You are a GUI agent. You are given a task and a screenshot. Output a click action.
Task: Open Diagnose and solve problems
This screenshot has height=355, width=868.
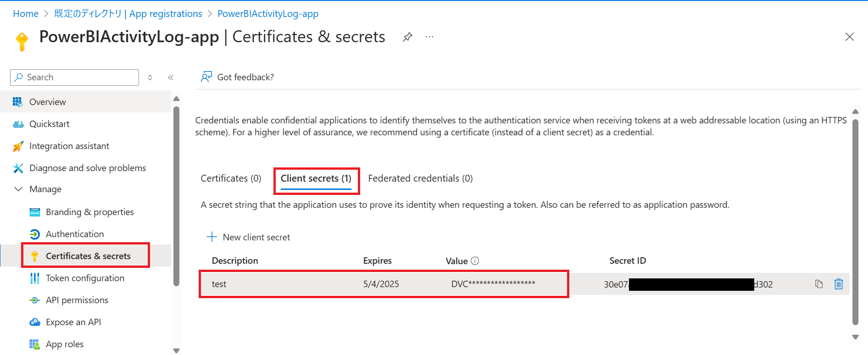point(88,168)
